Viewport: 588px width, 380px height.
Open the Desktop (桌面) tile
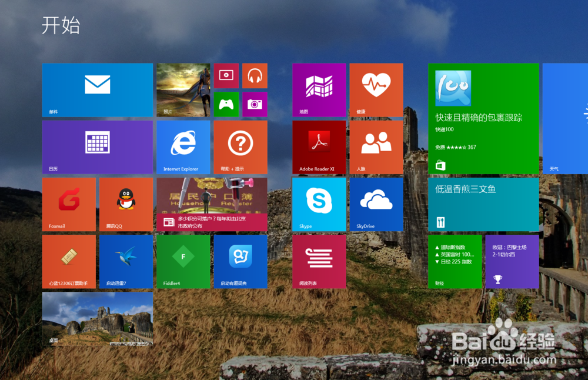(x=98, y=319)
